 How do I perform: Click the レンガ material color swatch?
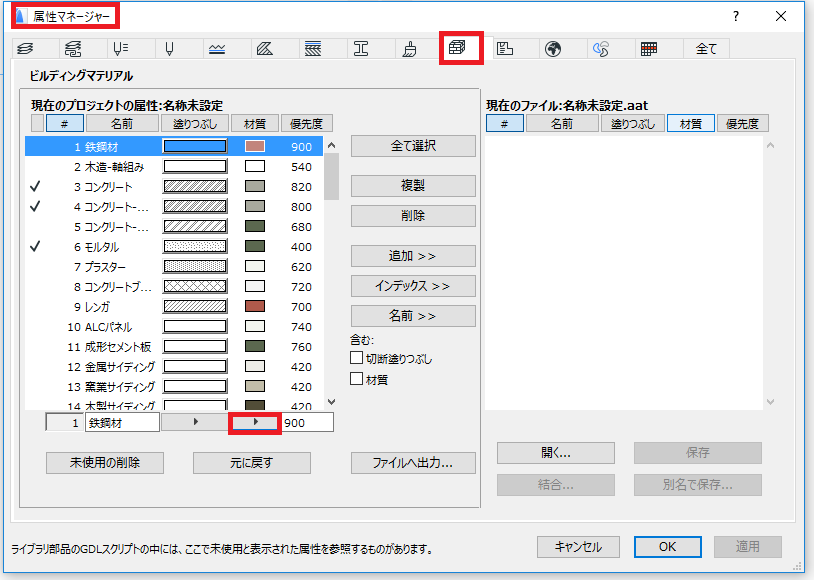pyautogui.click(x=255, y=306)
